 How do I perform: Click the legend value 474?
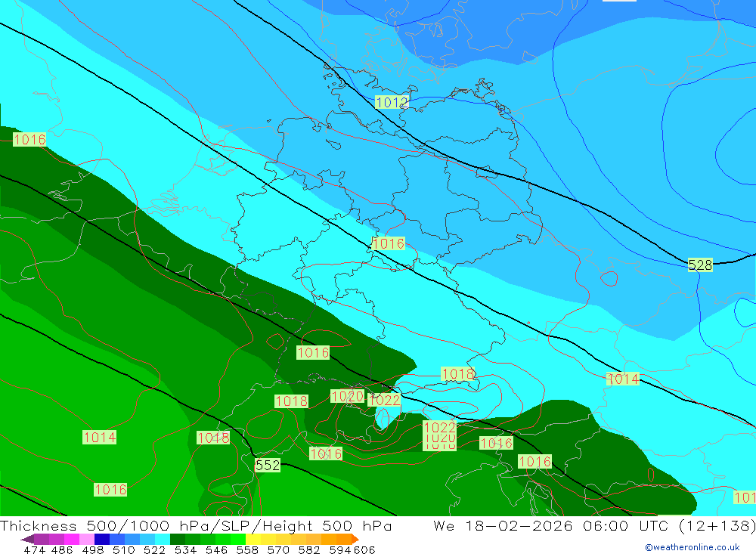[x=35, y=549]
